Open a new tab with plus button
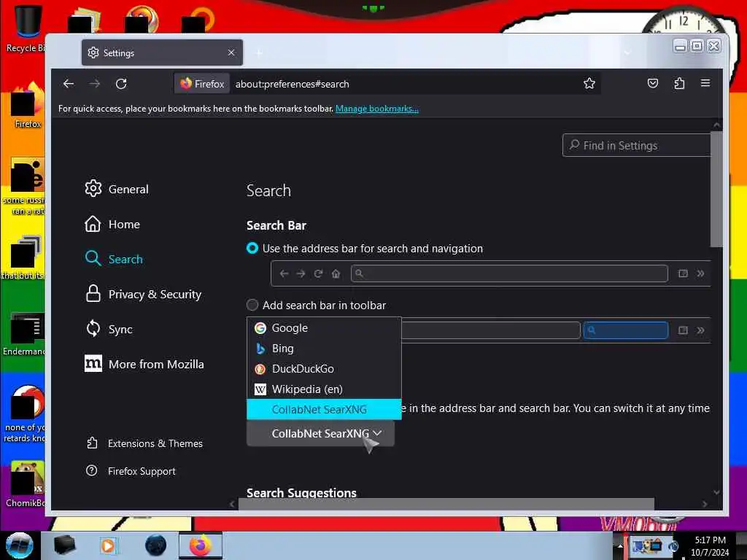 (259, 52)
